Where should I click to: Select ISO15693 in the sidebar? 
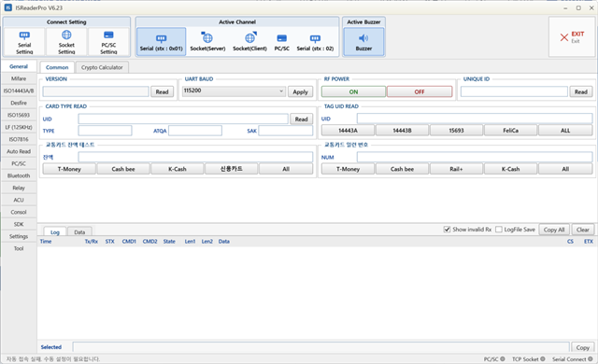(x=19, y=115)
